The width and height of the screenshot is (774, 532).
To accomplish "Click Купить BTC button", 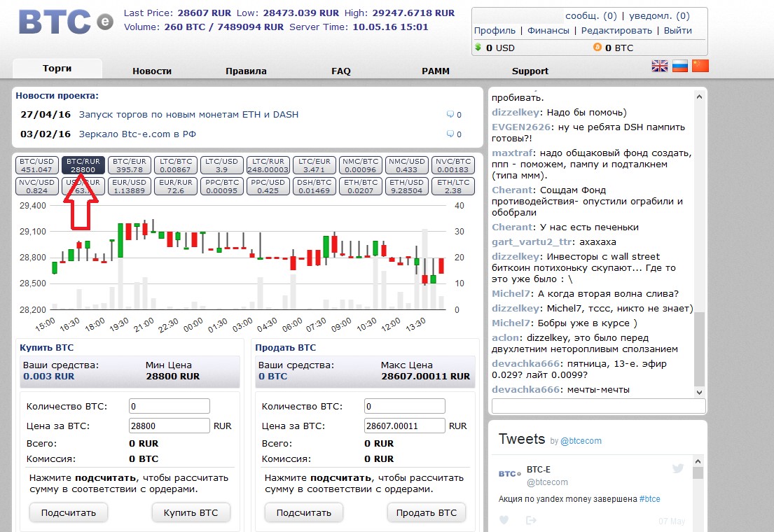I will pos(191,513).
